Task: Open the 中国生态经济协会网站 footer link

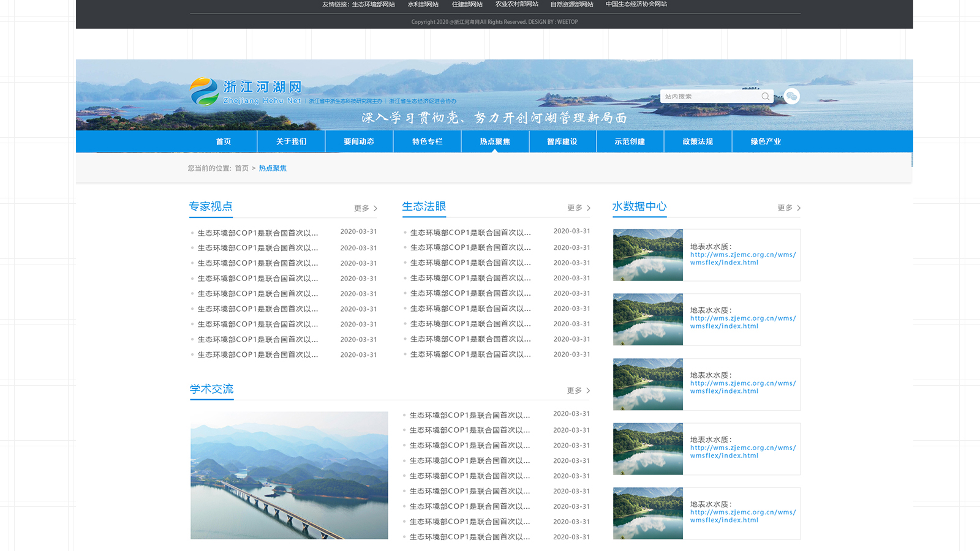Action: point(636,4)
